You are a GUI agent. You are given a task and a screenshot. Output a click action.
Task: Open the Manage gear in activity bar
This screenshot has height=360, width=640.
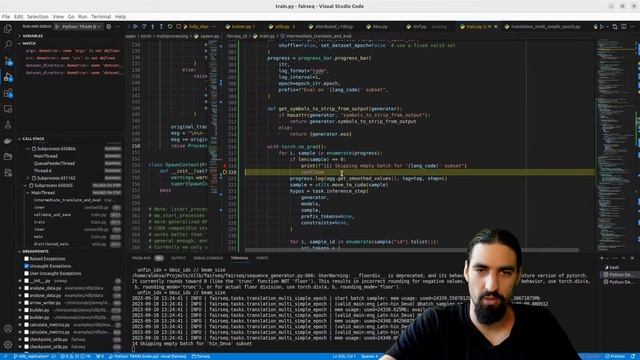[8, 344]
